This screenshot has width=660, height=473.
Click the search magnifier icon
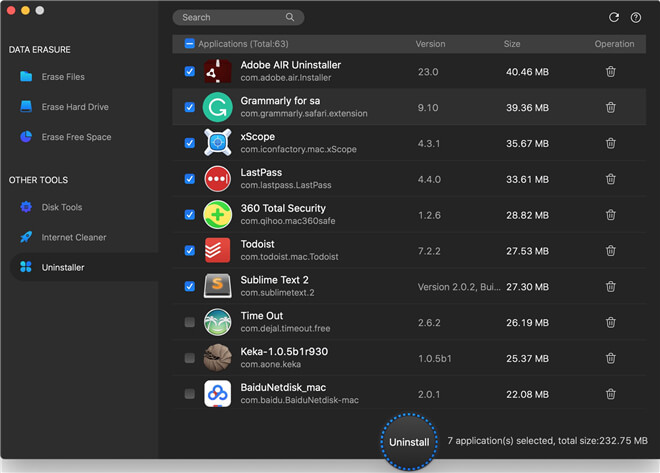point(290,17)
